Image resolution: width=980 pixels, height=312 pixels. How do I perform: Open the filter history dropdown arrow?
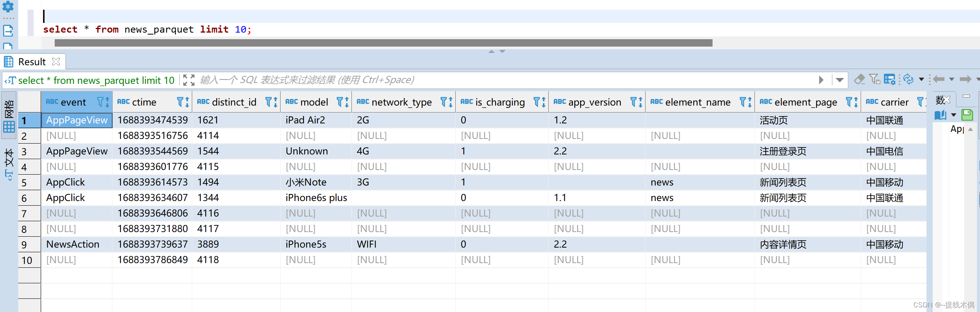(x=840, y=80)
